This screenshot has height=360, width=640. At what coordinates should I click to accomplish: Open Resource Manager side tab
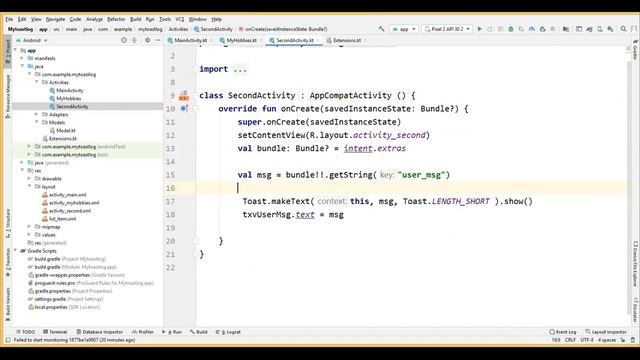pos(7,97)
